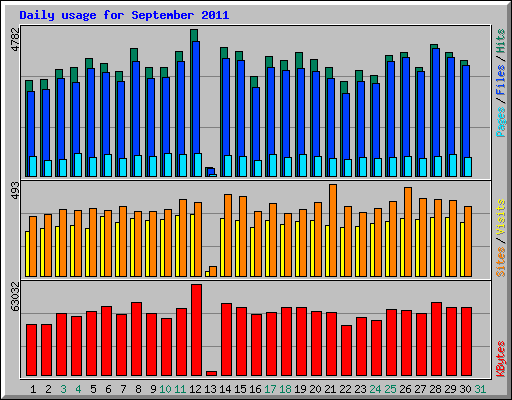Click the 63032 KBytes axis value

point(15,296)
